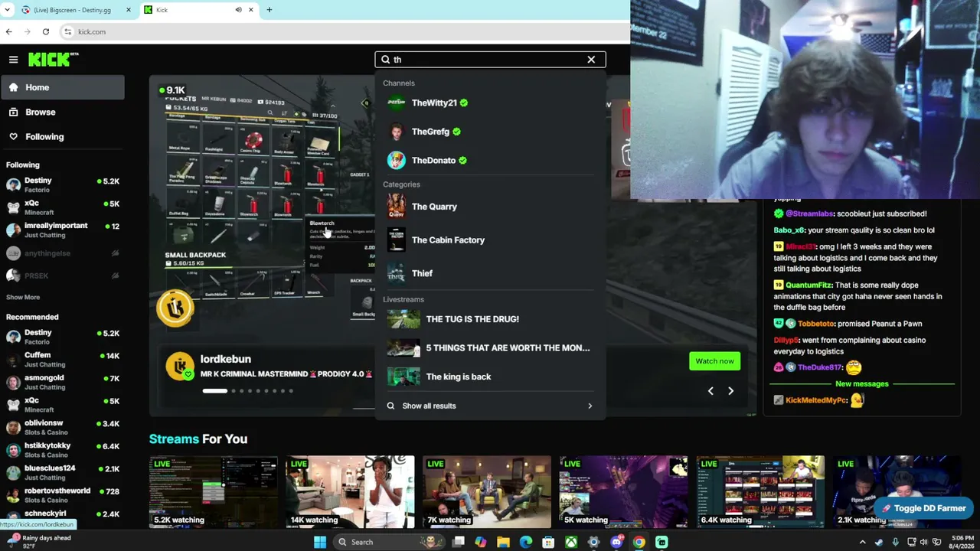Open lordkebun channel name link
The width and height of the screenshot is (980, 551).
coord(225,359)
